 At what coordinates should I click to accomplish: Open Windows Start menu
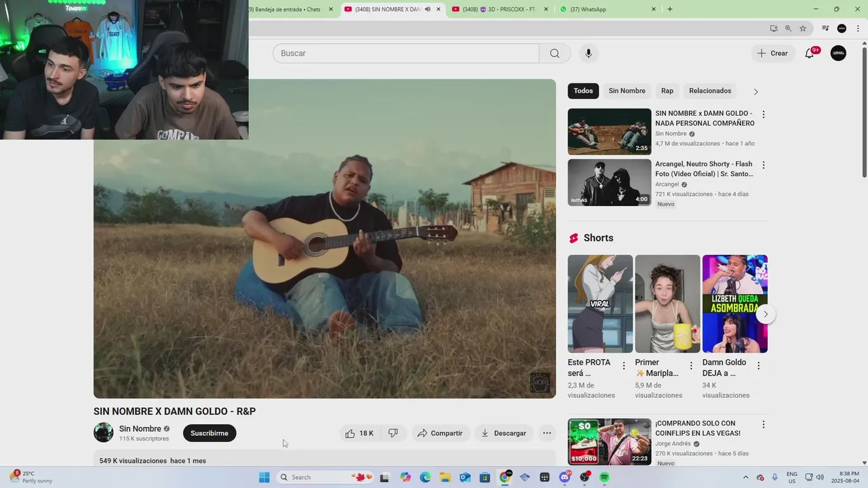coord(264,477)
